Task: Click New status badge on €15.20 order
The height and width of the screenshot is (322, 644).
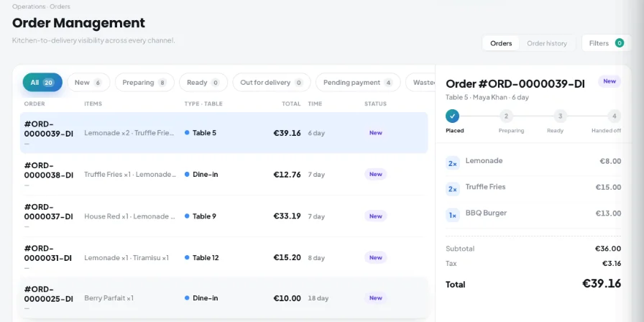Action: coord(375,257)
